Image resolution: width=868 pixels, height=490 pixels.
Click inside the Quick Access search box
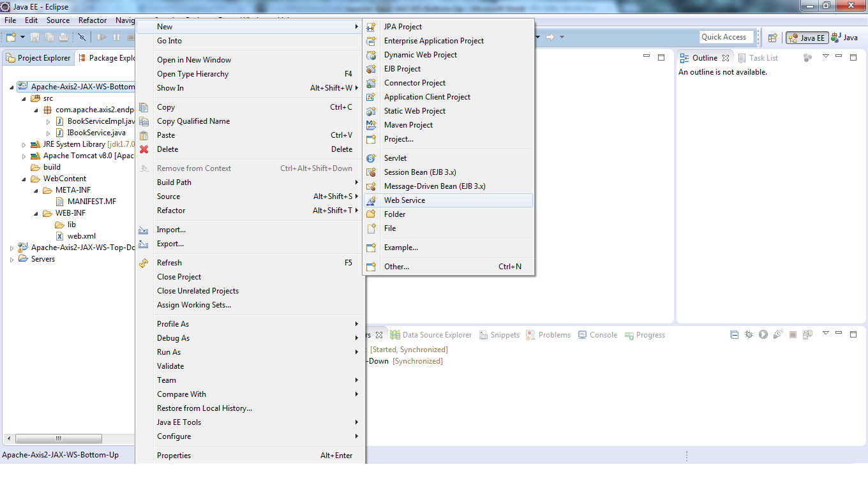coord(726,36)
